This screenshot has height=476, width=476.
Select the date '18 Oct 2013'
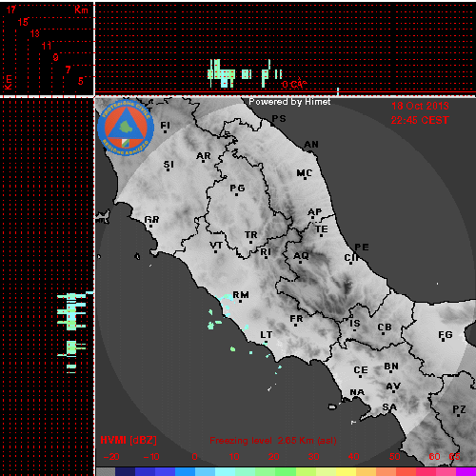[x=420, y=106]
